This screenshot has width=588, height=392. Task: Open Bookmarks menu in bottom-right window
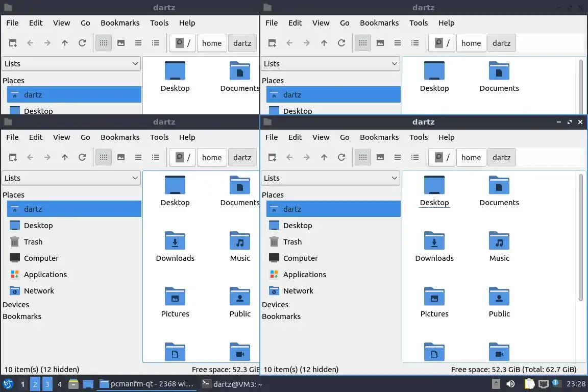click(379, 137)
